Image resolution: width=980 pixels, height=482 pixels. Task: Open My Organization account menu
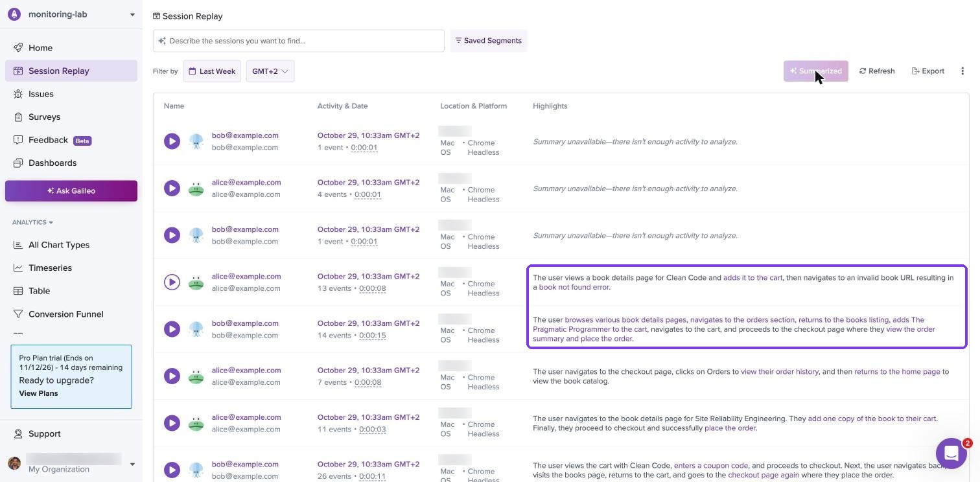pos(71,464)
